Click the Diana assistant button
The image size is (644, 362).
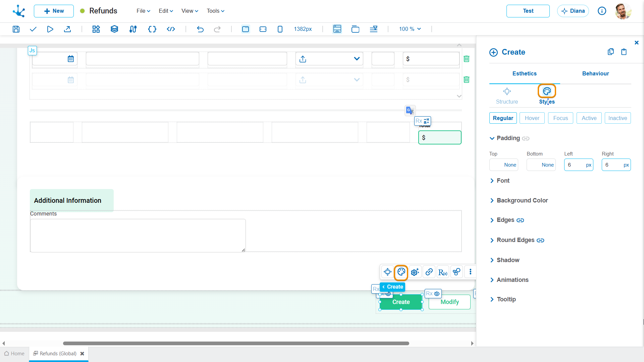pos(573,11)
